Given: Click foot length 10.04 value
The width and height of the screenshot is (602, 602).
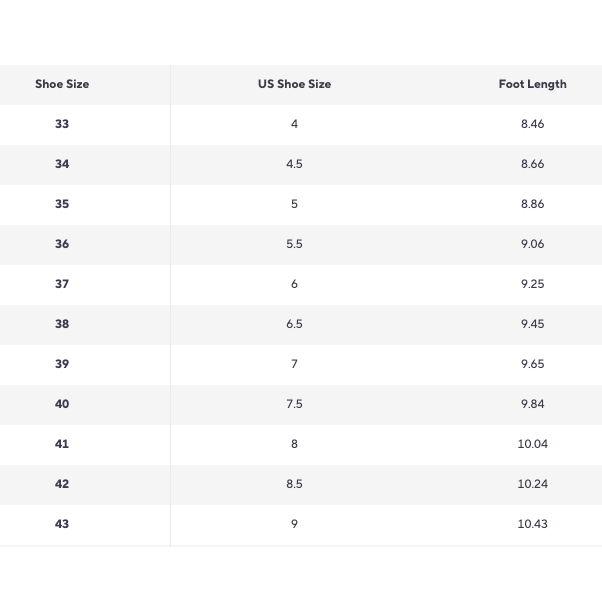Looking at the screenshot, I should point(532,444).
